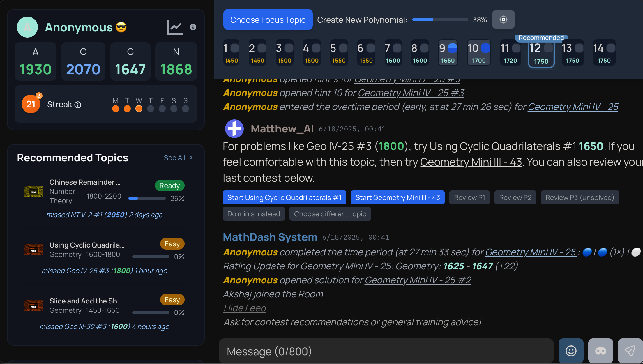
Task: Click the send message paper plane icon
Action: click(x=631, y=351)
